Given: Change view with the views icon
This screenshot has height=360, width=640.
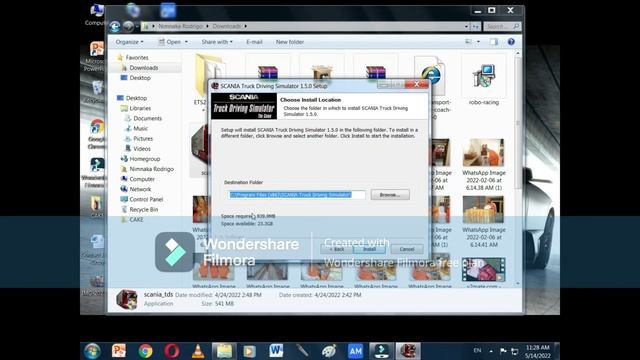Looking at the screenshot, I should pos(469,42).
